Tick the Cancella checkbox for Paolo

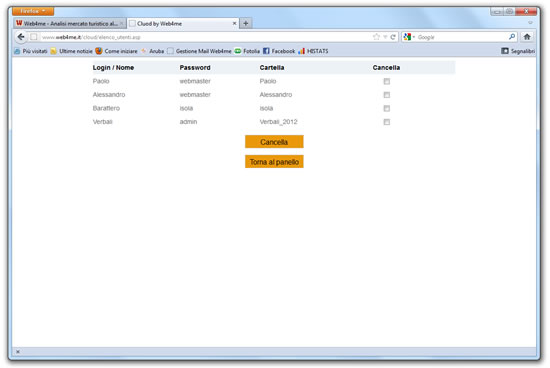[x=387, y=81]
